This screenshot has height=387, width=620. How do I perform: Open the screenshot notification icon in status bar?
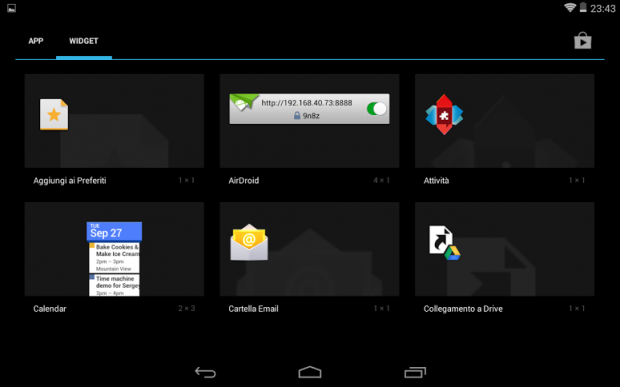(x=11, y=8)
